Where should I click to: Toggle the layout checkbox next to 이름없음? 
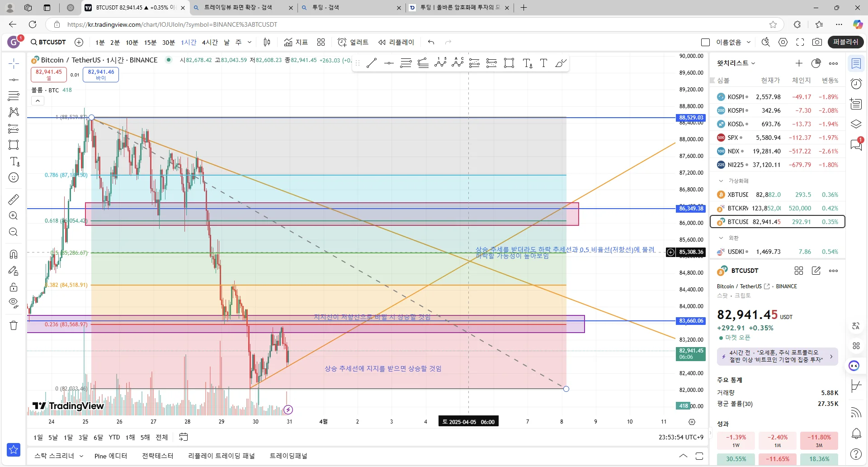coord(705,42)
